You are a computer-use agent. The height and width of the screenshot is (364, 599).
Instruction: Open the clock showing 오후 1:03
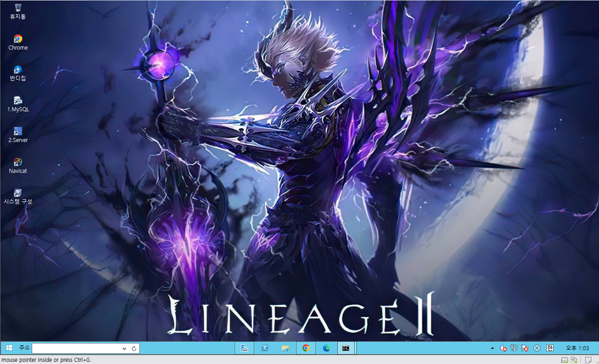click(578, 348)
